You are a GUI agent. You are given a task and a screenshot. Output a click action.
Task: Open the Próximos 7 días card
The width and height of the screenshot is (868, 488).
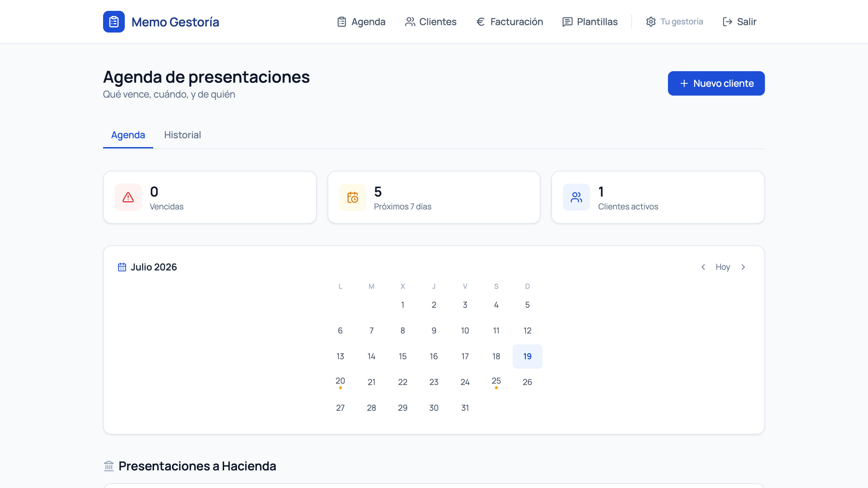tap(434, 197)
